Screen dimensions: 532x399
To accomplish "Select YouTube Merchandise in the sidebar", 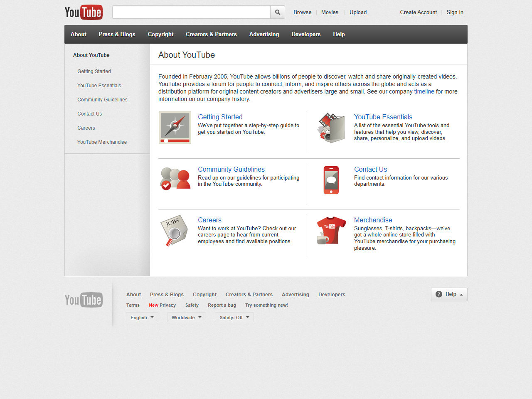I will pyautogui.click(x=102, y=142).
